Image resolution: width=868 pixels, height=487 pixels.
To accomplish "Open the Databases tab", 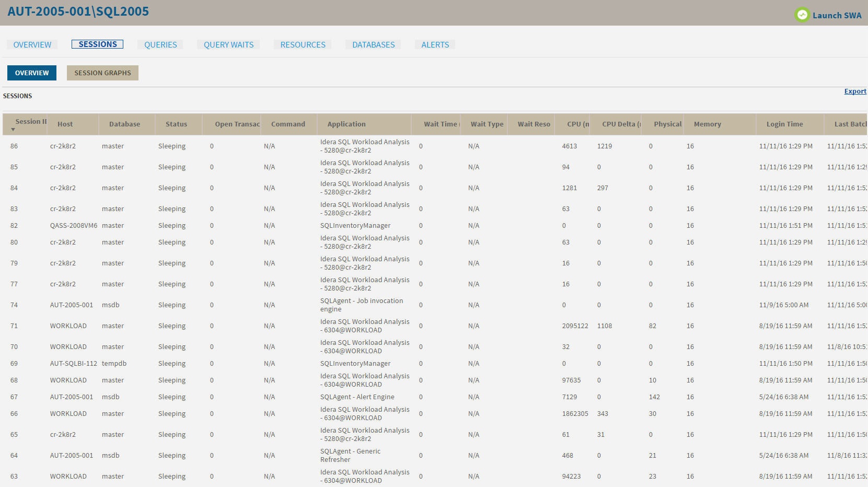I will click(373, 45).
